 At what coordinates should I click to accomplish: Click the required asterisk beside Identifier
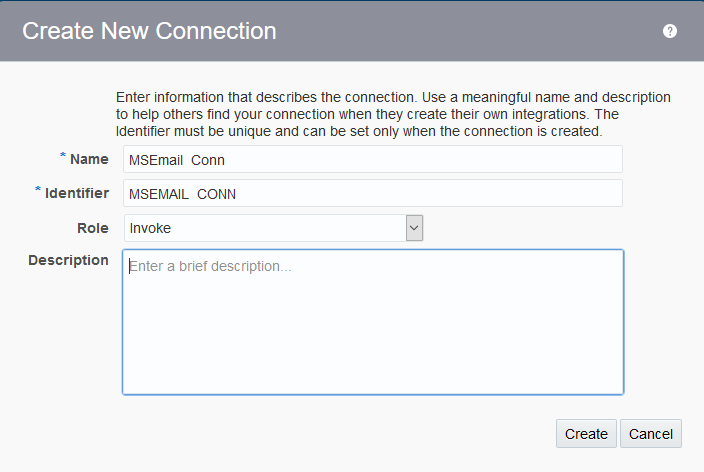38,192
